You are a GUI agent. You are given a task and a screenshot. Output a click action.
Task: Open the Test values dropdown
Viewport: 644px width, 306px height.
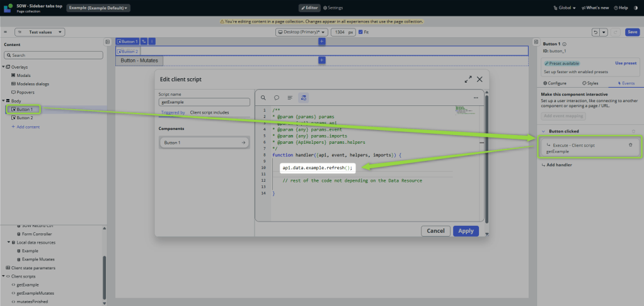pyautogui.click(x=40, y=32)
